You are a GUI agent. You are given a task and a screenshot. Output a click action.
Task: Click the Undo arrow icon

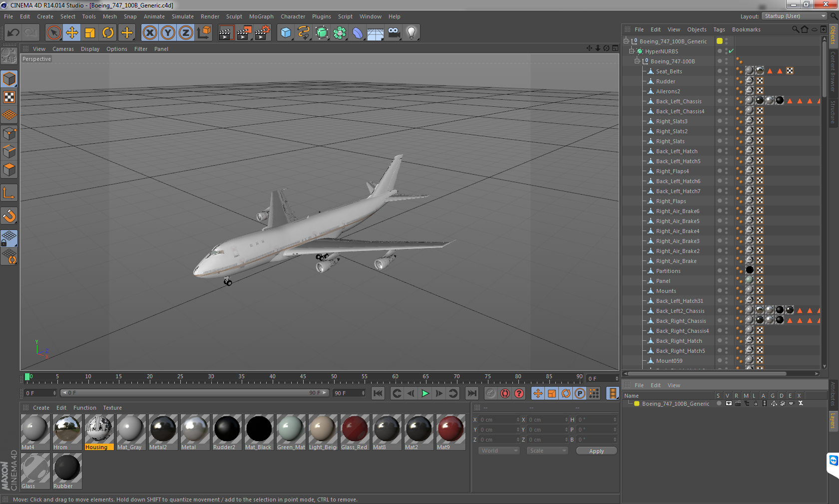(x=13, y=33)
